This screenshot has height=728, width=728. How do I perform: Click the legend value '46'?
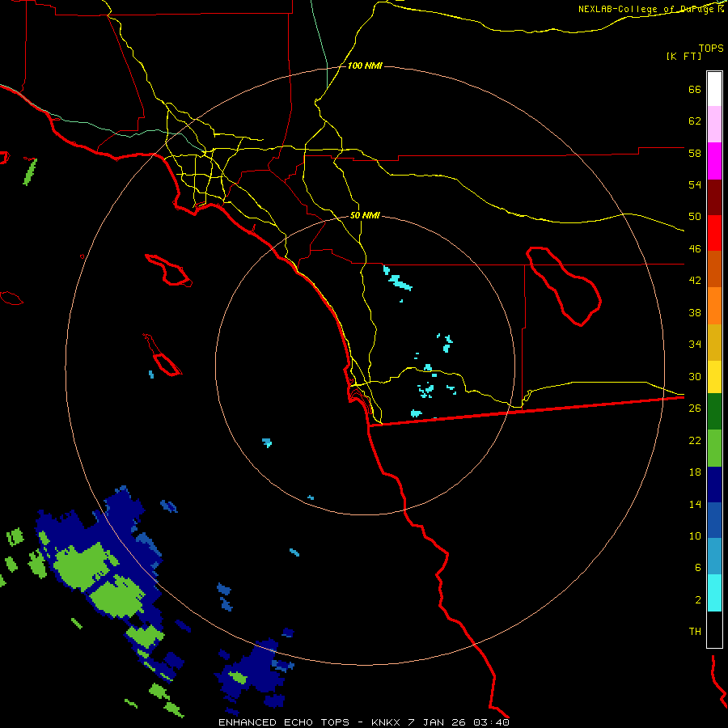695,249
